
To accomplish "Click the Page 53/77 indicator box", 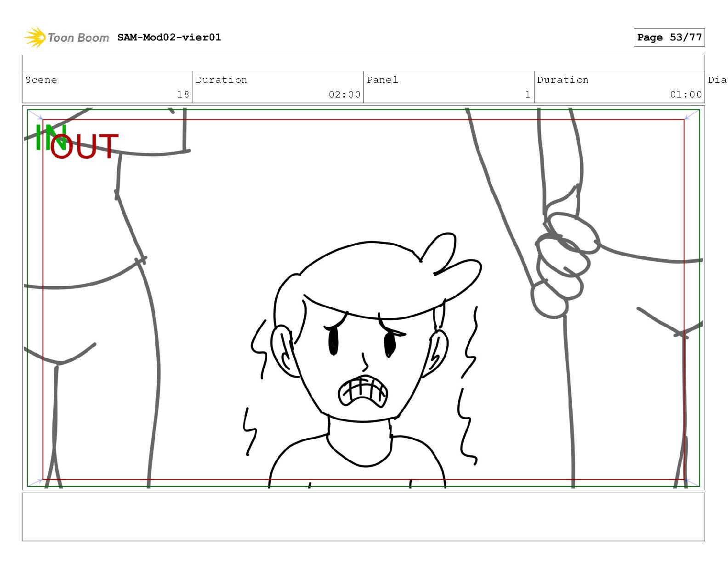I will tap(669, 37).
